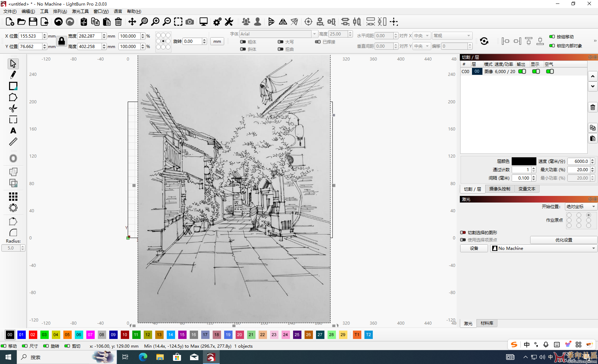Delete the layer with panel trash icon
The image size is (598, 364).
[593, 107]
